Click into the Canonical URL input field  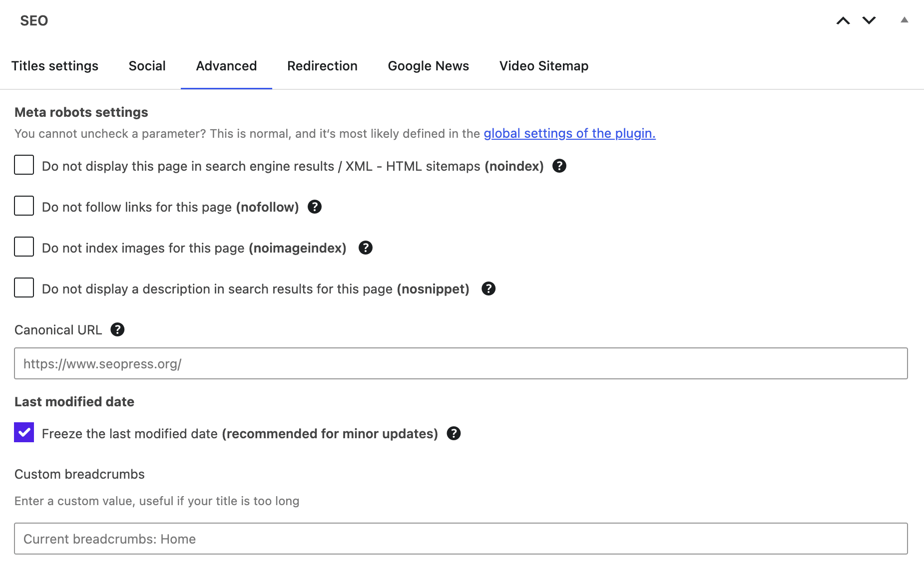[461, 363]
